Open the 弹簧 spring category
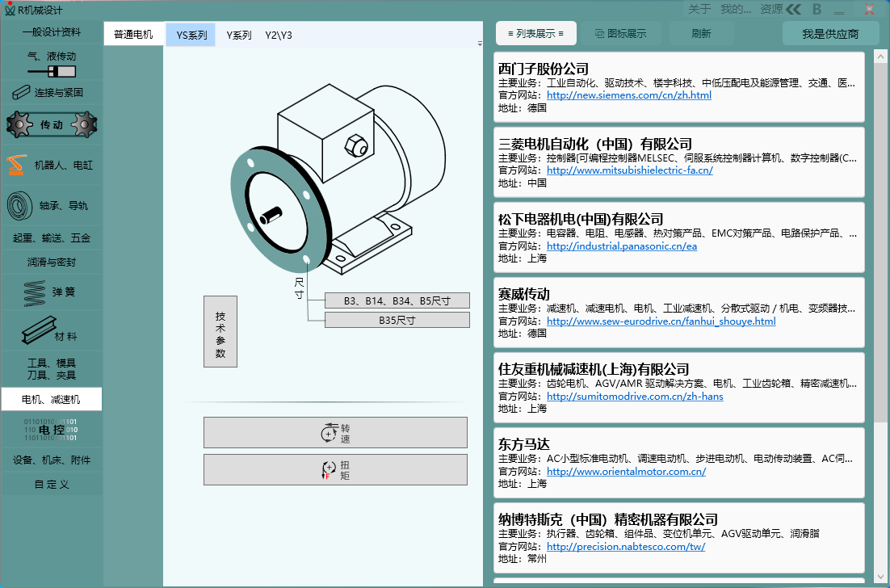890x588 pixels. click(52, 292)
